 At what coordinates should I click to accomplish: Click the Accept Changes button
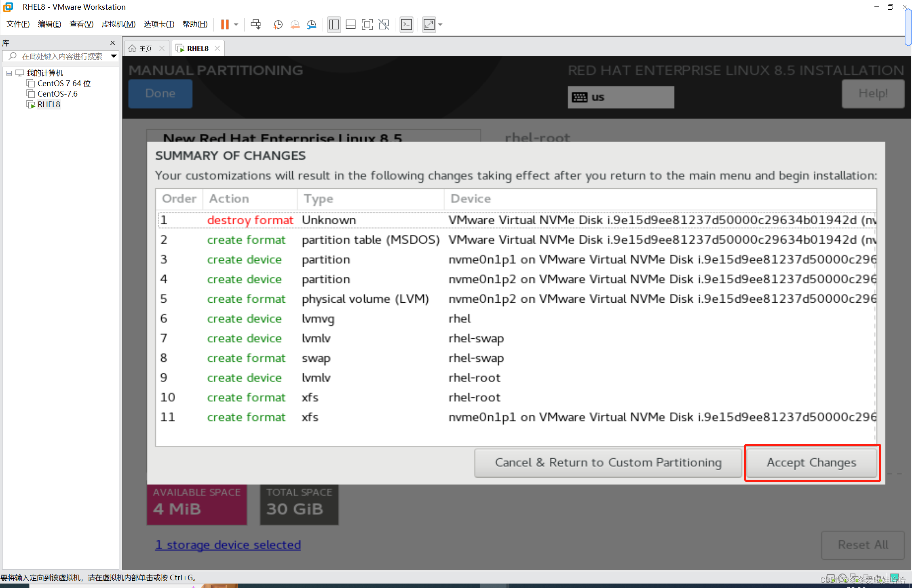(812, 462)
